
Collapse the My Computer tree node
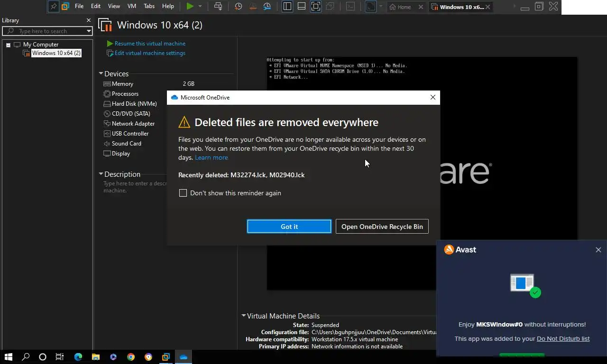point(8,45)
